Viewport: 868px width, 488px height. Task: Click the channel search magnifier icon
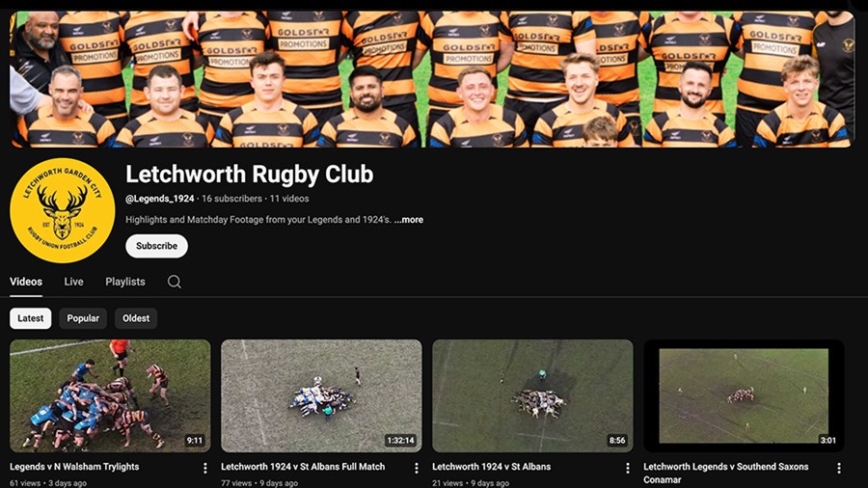click(174, 282)
